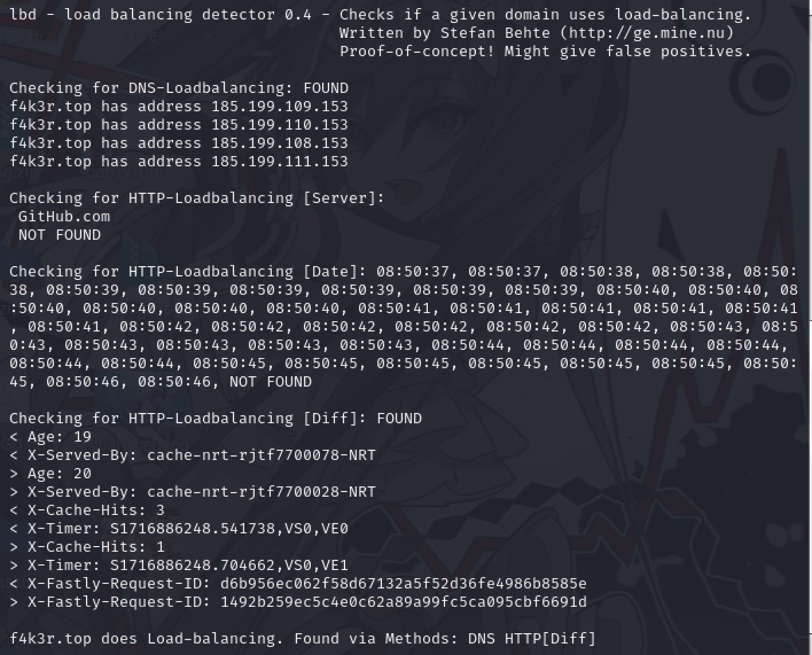Click the cache-nrt-rjtf7700028-NRT value
This screenshot has height=655, width=812.
[x=261, y=492]
